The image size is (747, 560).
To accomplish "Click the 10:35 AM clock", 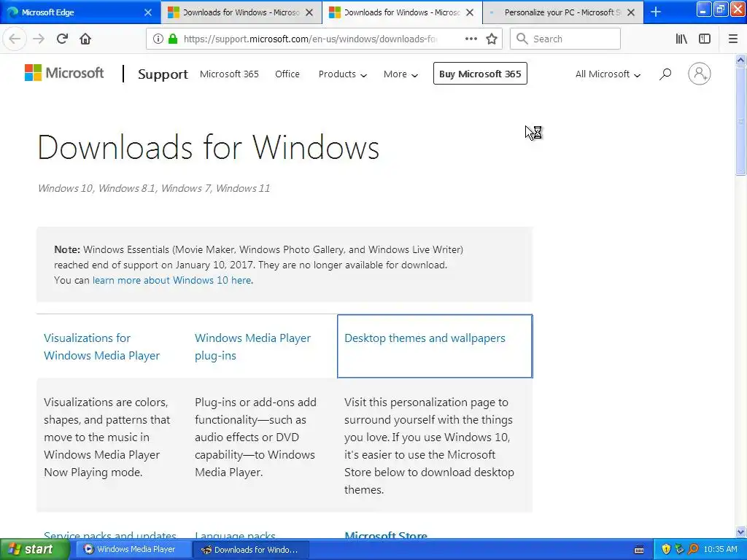I will pos(720,549).
